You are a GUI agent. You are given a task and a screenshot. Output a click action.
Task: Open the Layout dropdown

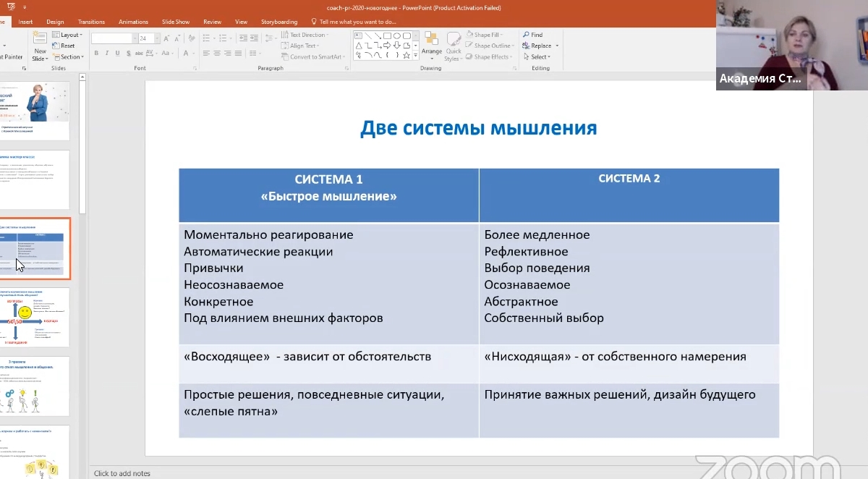point(70,35)
